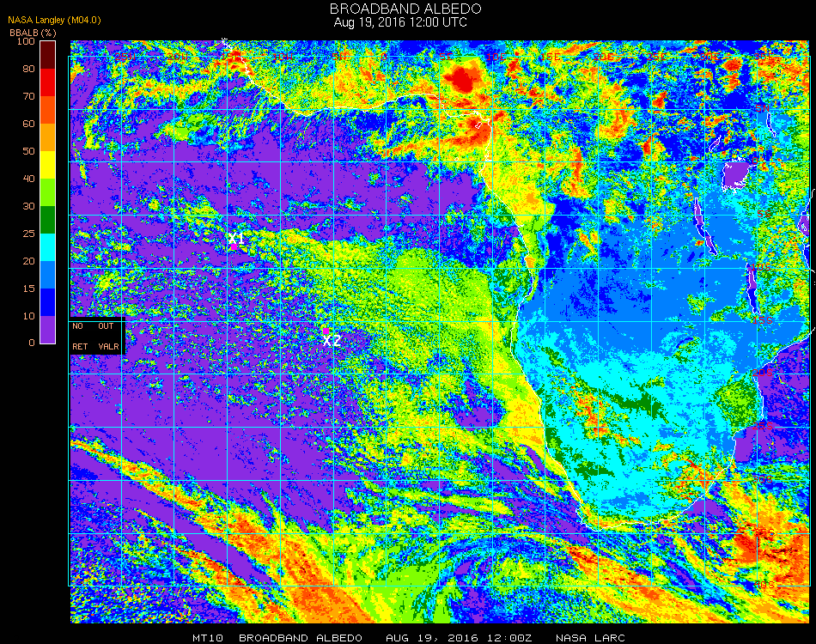The height and width of the screenshot is (644, 816).
Task: Click the white X1 label
Action: pos(237,239)
